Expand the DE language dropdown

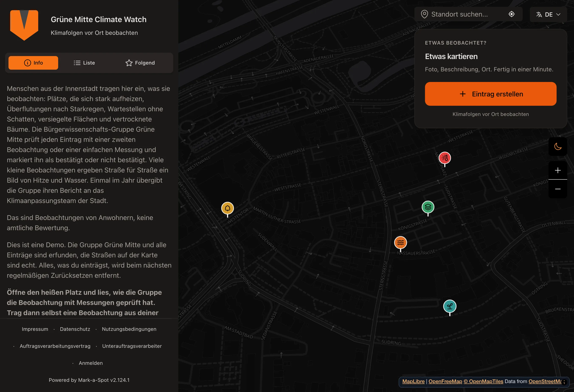pyautogui.click(x=548, y=14)
